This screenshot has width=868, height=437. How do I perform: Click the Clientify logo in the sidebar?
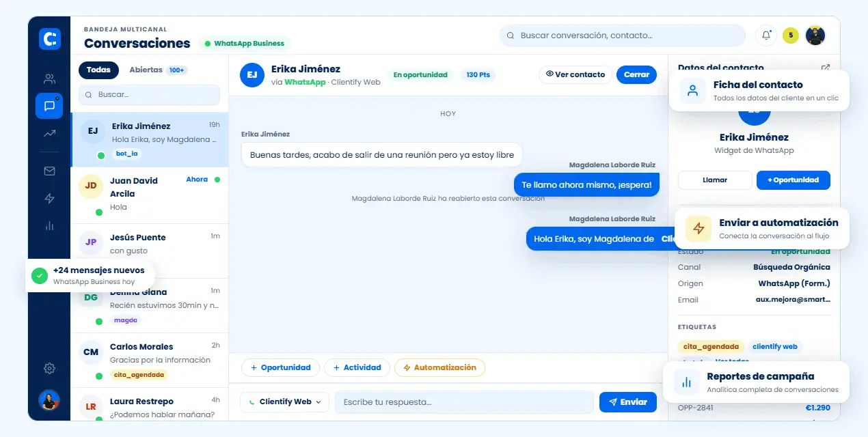tap(49, 39)
